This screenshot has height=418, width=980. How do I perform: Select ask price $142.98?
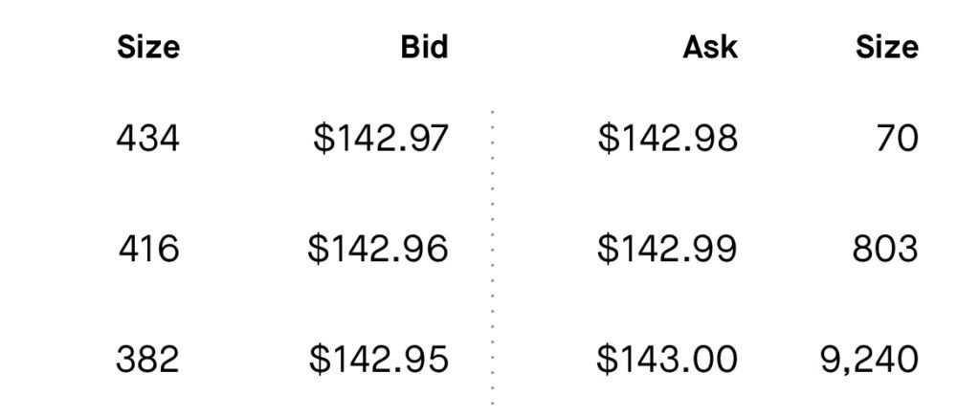tap(667, 138)
